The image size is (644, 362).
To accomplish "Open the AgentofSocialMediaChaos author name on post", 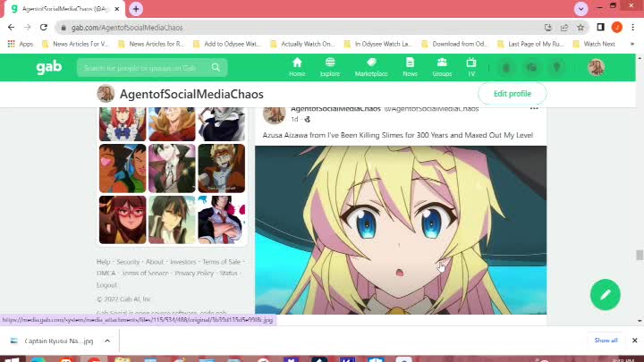I will (335, 109).
